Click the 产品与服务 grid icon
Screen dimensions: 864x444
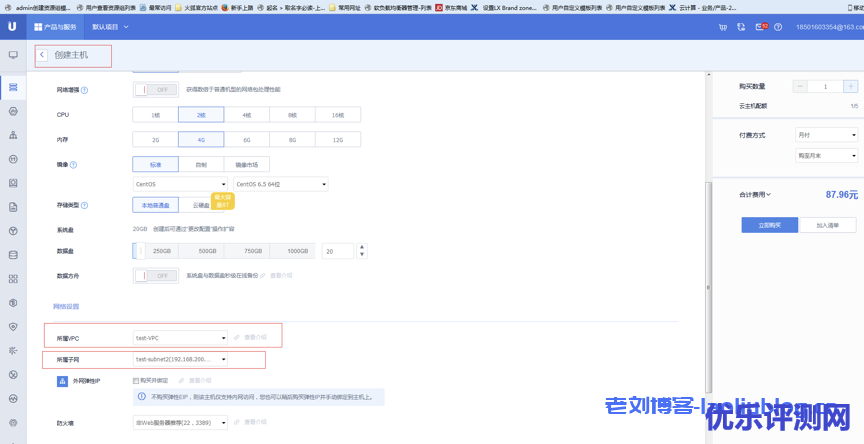[38, 27]
